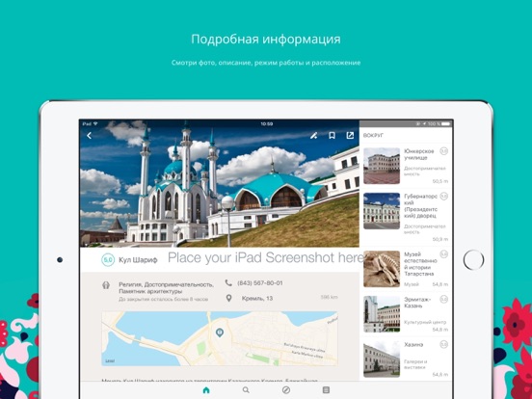Image resolution: width=532 pixels, height=399 pixels.
Task: Tap the До закрытия осталось hours text
Action: (x=163, y=299)
